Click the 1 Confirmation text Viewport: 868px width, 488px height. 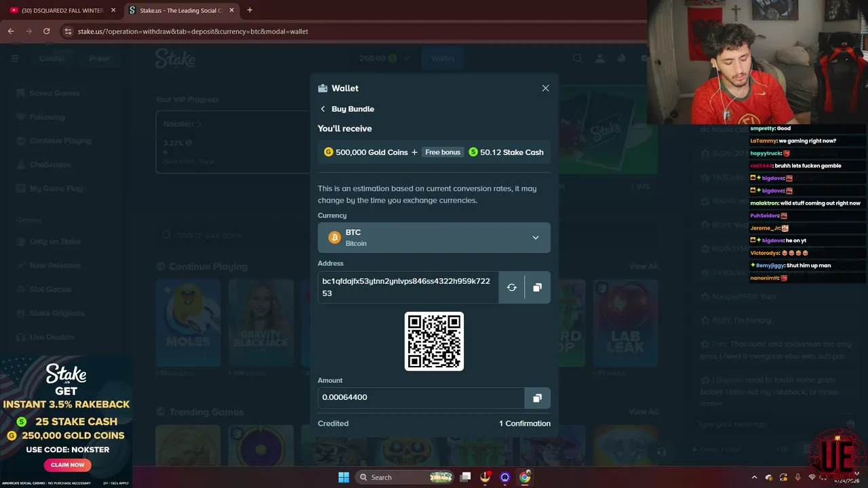point(525,424)
